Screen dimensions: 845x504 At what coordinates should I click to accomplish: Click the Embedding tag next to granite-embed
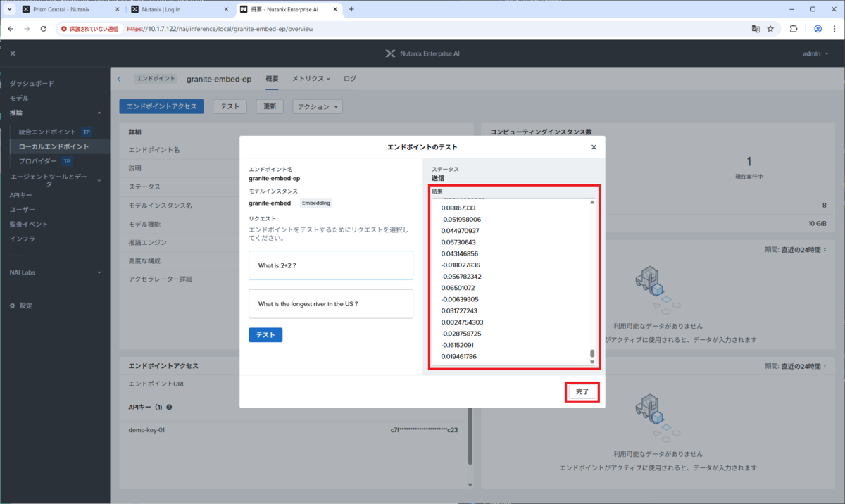316,203
